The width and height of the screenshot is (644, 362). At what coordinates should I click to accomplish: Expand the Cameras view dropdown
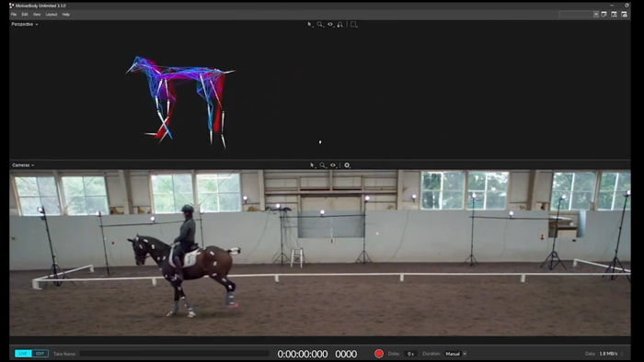[23, 165]
